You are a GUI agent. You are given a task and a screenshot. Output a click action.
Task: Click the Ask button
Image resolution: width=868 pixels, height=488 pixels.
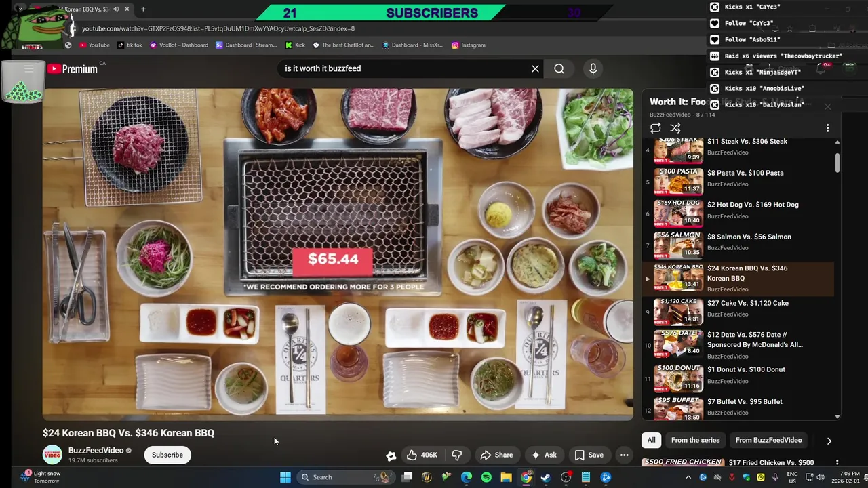[543, 455]
